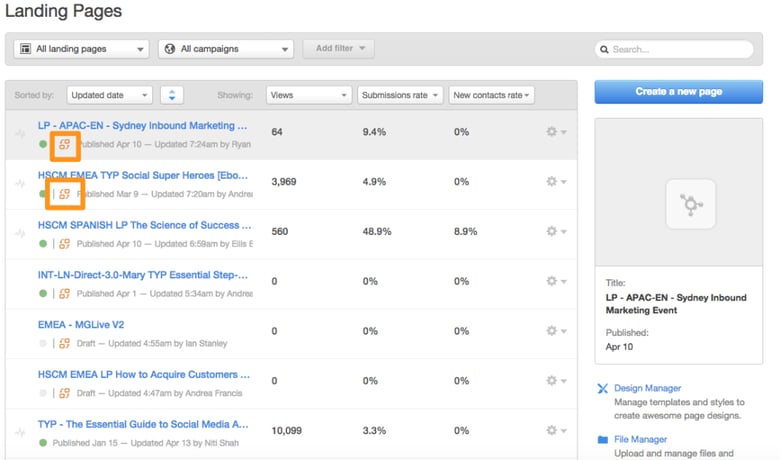The image size is (780, 460).
Task: Click the 9.4% submissions rate value
Action: (374, 132)
